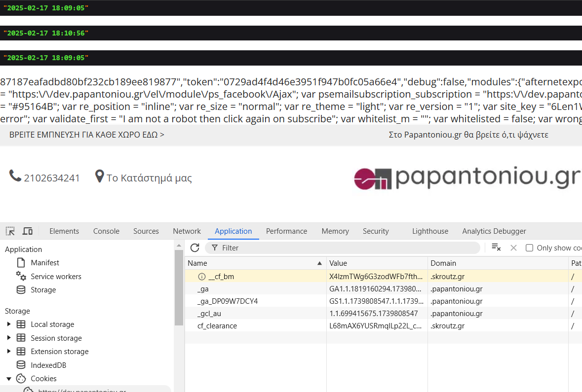582x392 pixels.
Task: Click the refresh cookies icon
Action: click(x=195, y=248)
